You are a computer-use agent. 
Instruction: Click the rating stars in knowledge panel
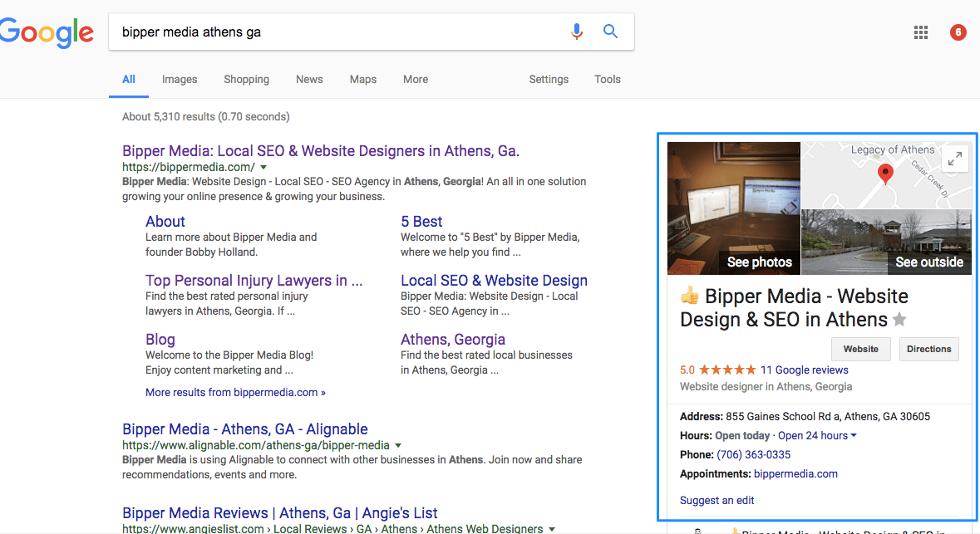727,370
